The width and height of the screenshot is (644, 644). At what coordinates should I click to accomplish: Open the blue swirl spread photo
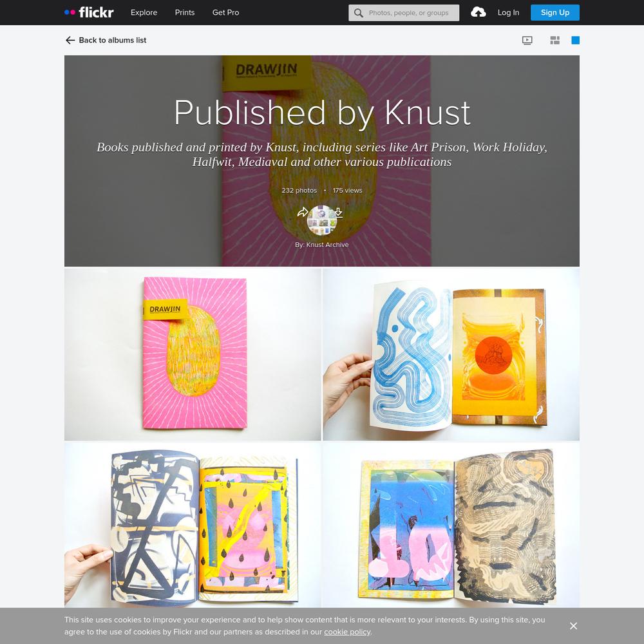(451, 354)
